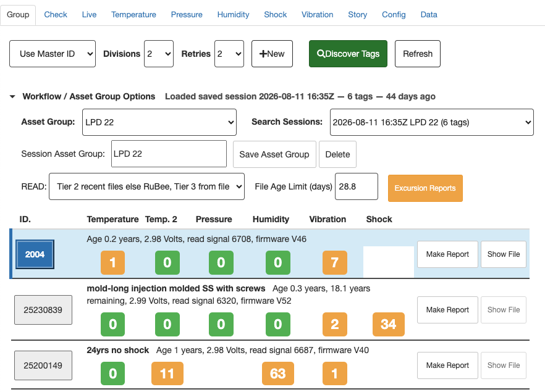
Task: Select tag ID 2004
Action: click(35, 254)
